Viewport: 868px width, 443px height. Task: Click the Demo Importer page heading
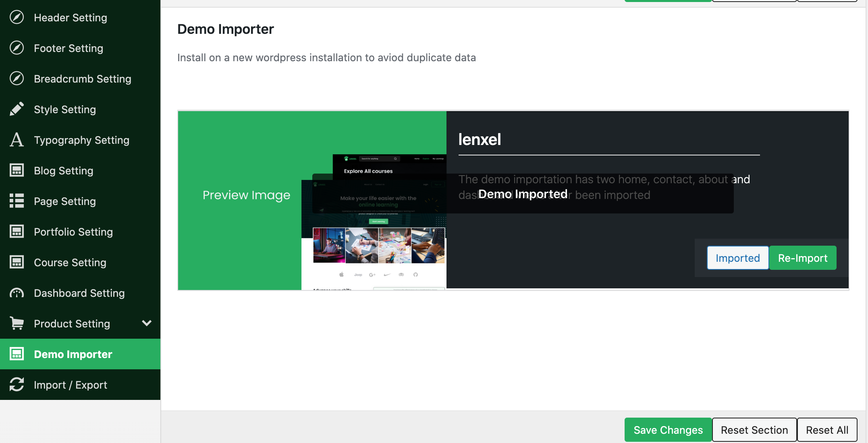(x=226, y=29)
